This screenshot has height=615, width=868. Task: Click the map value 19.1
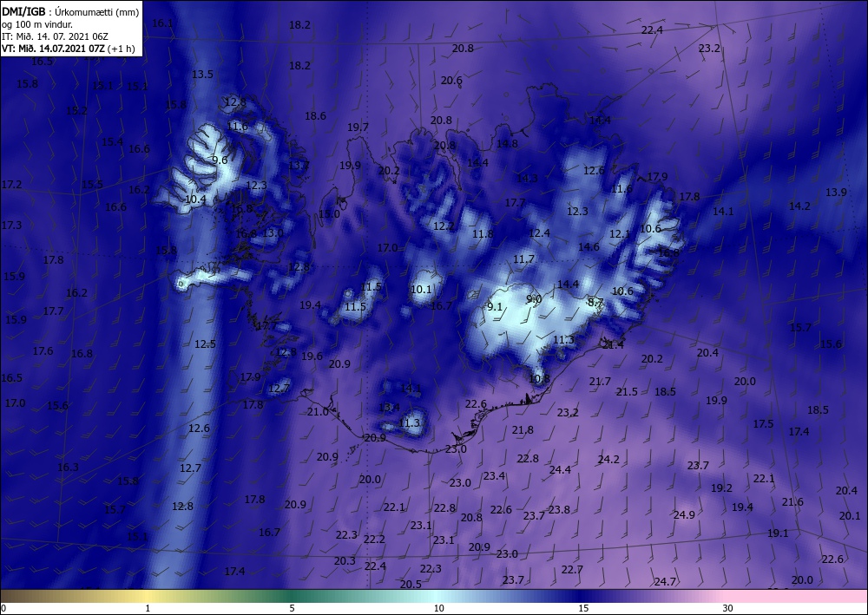pos(778,533)
